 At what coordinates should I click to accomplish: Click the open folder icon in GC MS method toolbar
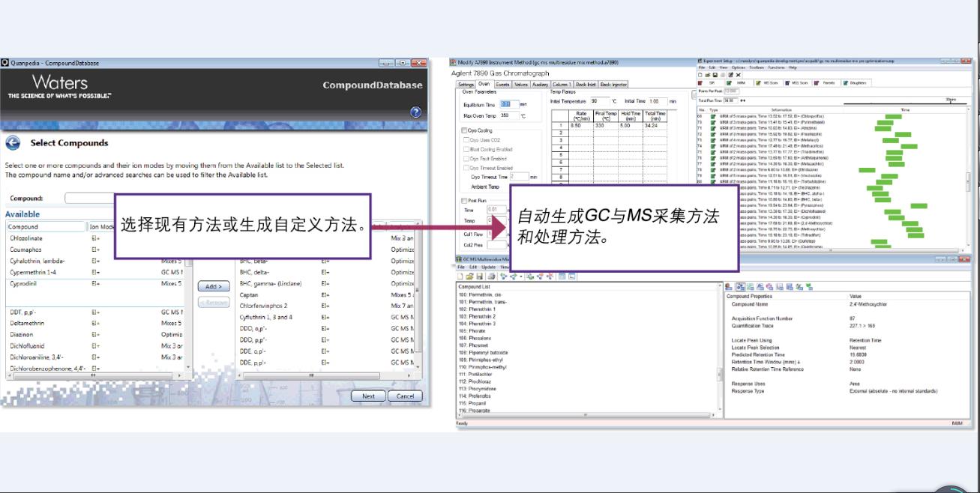pyautogui.click(x=469, y=276)
